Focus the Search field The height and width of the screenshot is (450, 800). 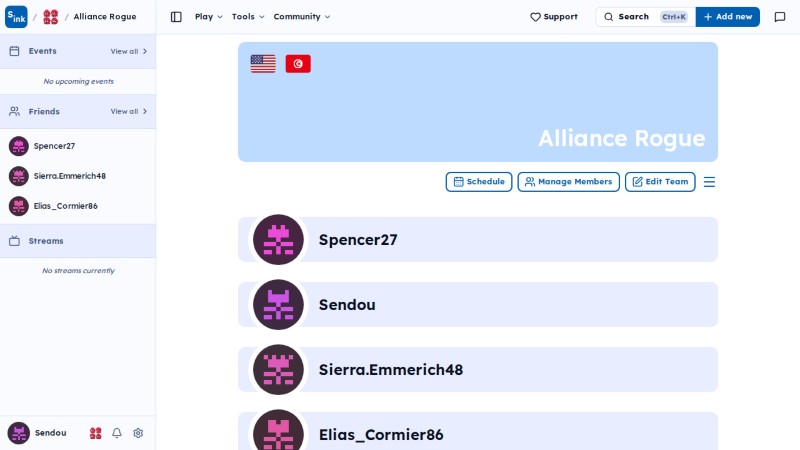(645, 17)
